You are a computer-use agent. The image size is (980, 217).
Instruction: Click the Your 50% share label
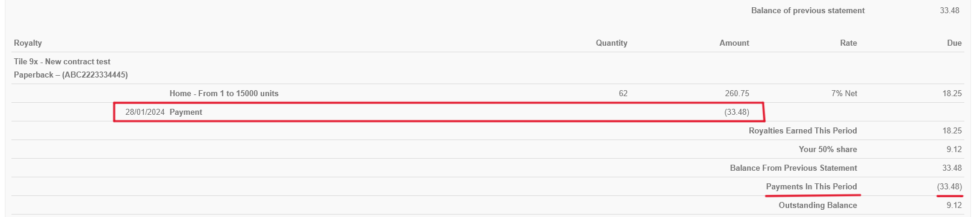coord(828,149)
